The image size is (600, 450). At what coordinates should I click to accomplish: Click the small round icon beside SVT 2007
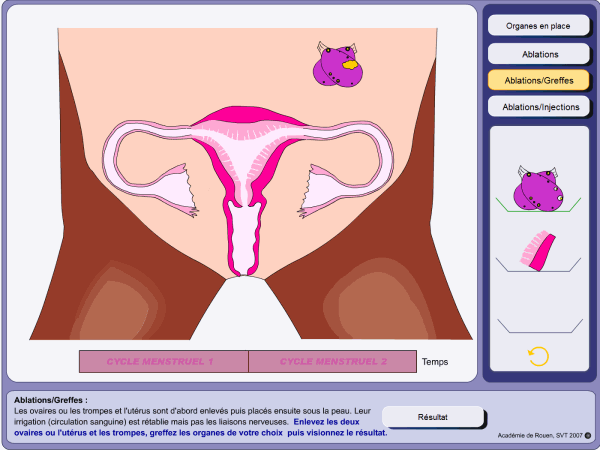[588, 435]
